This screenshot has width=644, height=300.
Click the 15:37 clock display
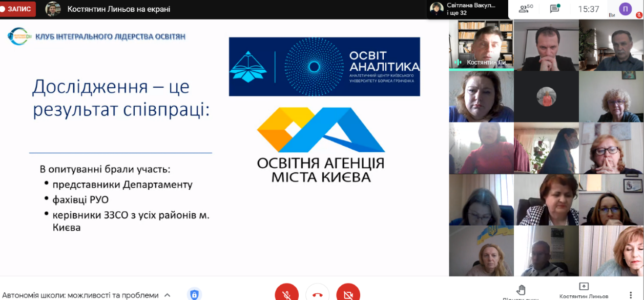tap(588, 9)
